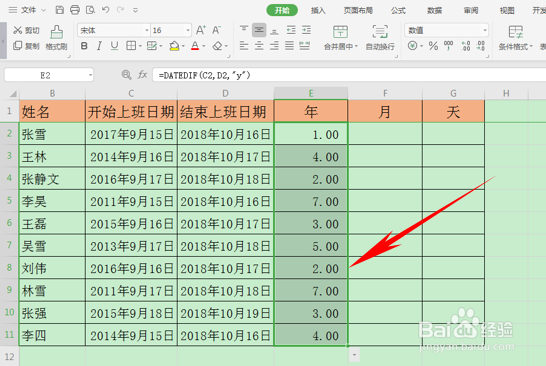Decrease indent icon
The height and width of the screenshot is (366, 546).
[x=291, y=30]
